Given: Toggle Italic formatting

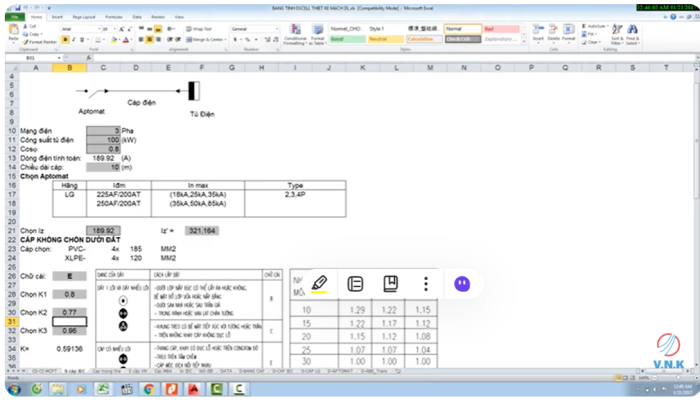Looking at the screenshot, I should [74, 40].
